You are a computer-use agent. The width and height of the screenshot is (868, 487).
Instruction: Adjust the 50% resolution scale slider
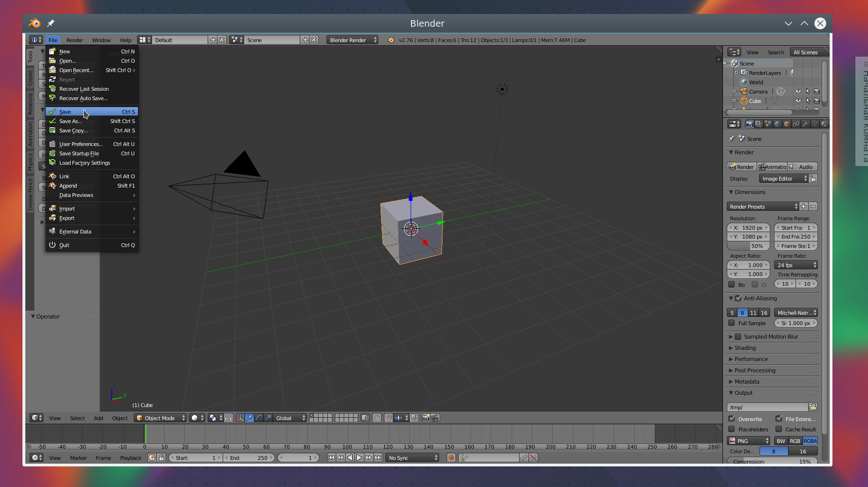click(749, 246)
